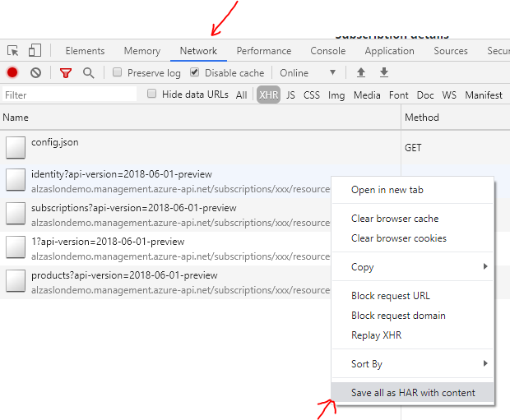Screen dimensions: 510x420
Task: Expand the Copy submenu
Action: click(x=412, y=266)
